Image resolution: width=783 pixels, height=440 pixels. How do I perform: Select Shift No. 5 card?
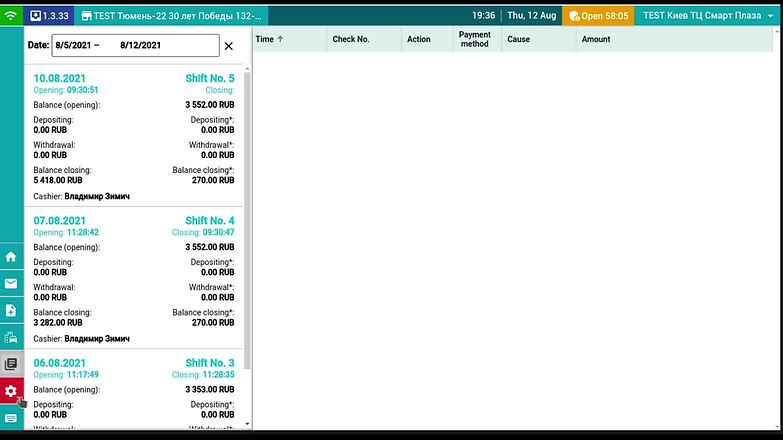tap(134, 136)
